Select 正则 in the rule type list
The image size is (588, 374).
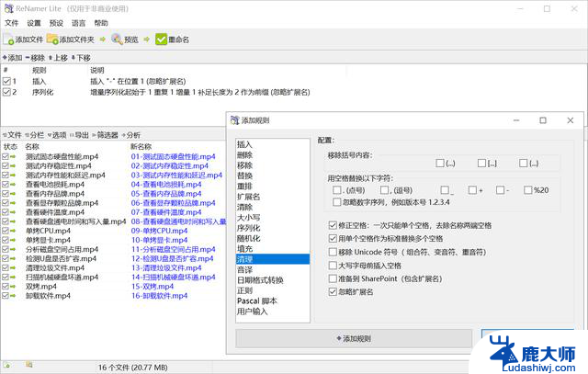point(273,290)
